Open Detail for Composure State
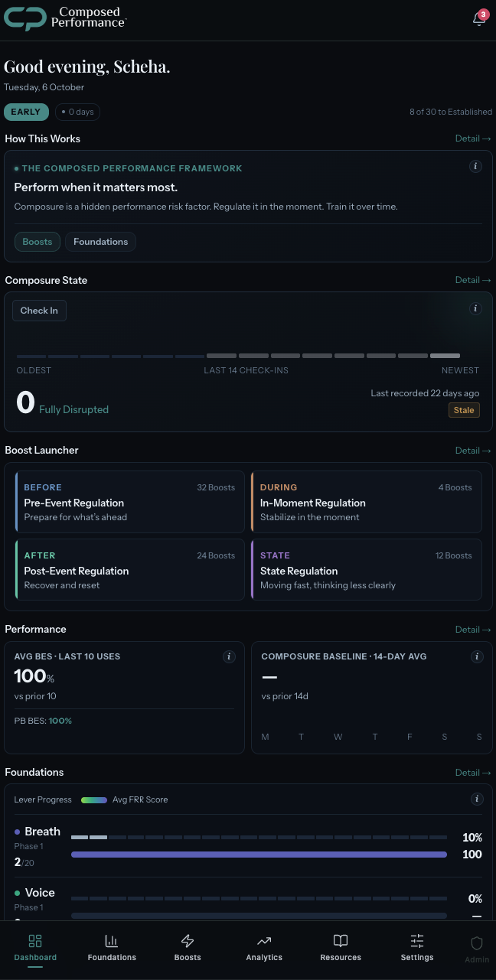 (473, 280)
